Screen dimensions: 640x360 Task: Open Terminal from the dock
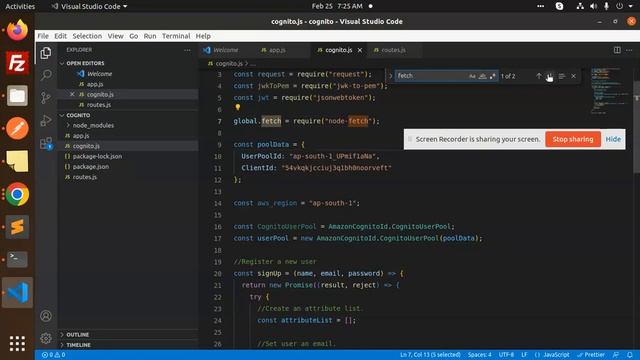pyautogui.click(x=17, y=259)
